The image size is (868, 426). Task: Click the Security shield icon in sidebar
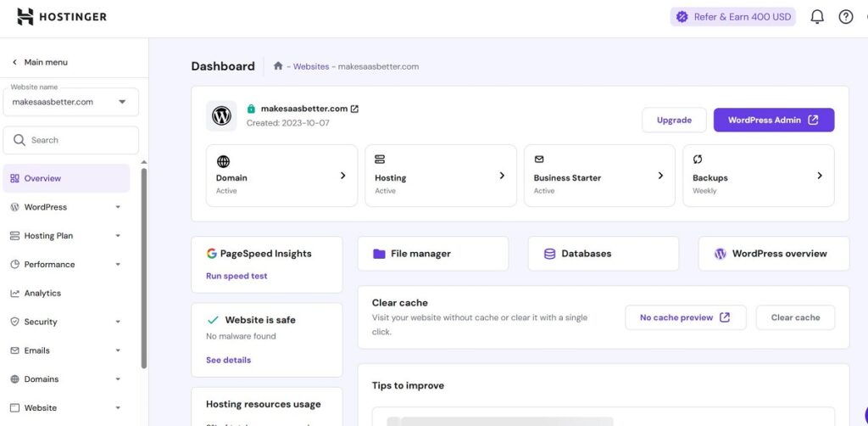[15, 322]
